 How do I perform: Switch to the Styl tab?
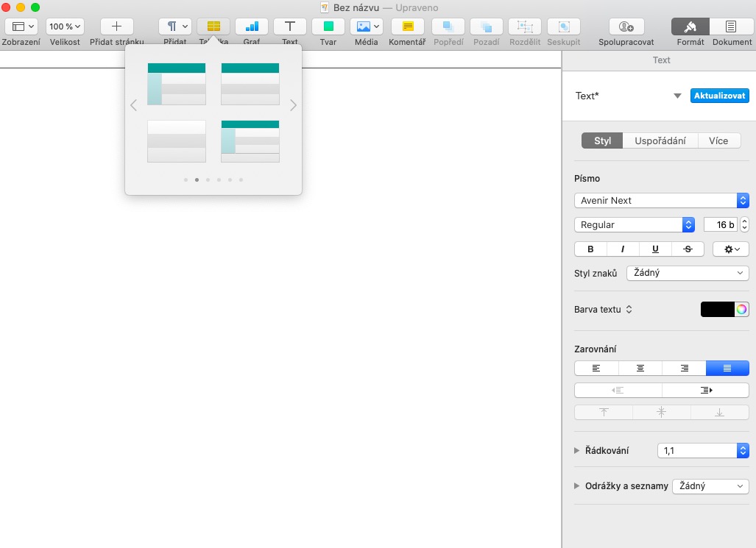tap(602, 140)
